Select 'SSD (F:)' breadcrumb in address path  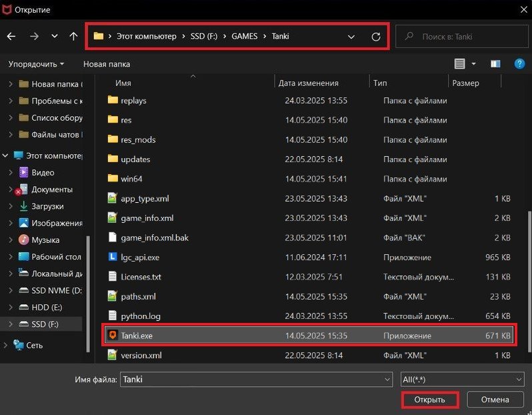(x=204, y=36)
